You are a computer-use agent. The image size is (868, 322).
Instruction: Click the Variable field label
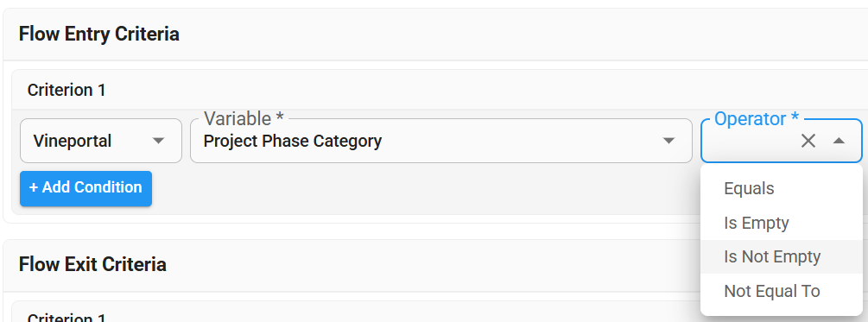tap(244, 119)
